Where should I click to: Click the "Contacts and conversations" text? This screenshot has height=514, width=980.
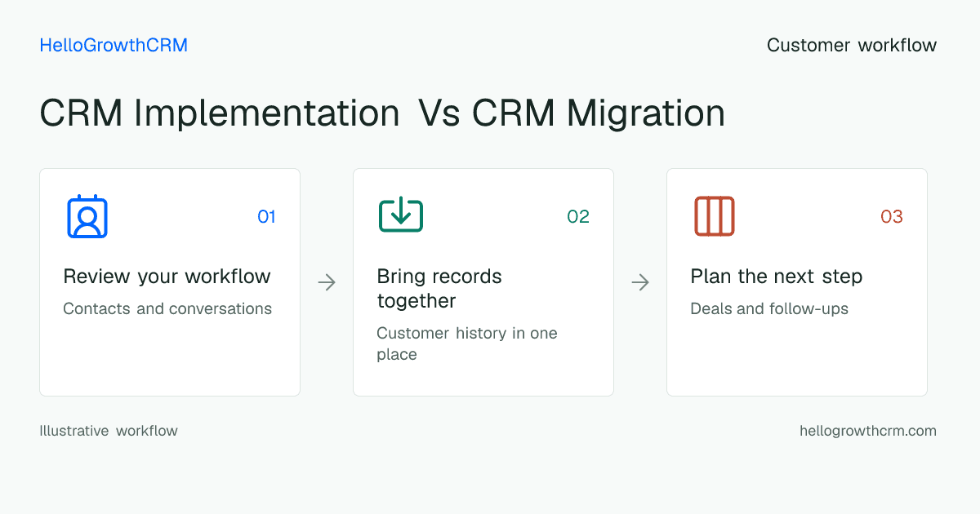click(x=167, y=309)
